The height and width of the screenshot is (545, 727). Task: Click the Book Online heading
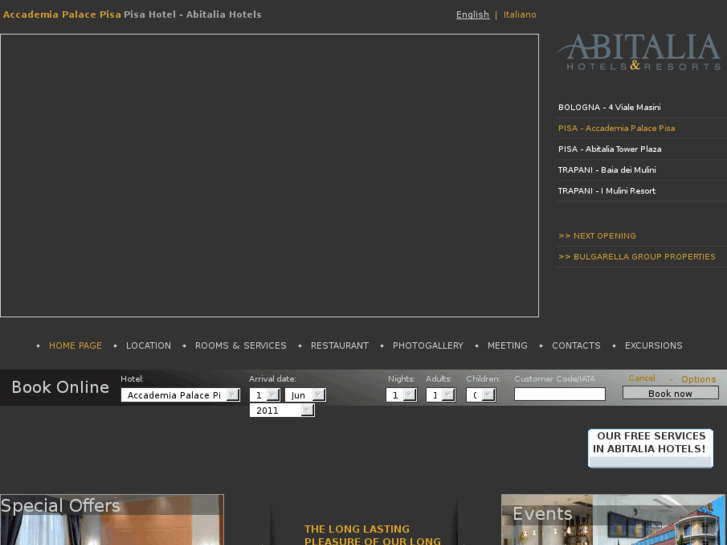[60, 387]
